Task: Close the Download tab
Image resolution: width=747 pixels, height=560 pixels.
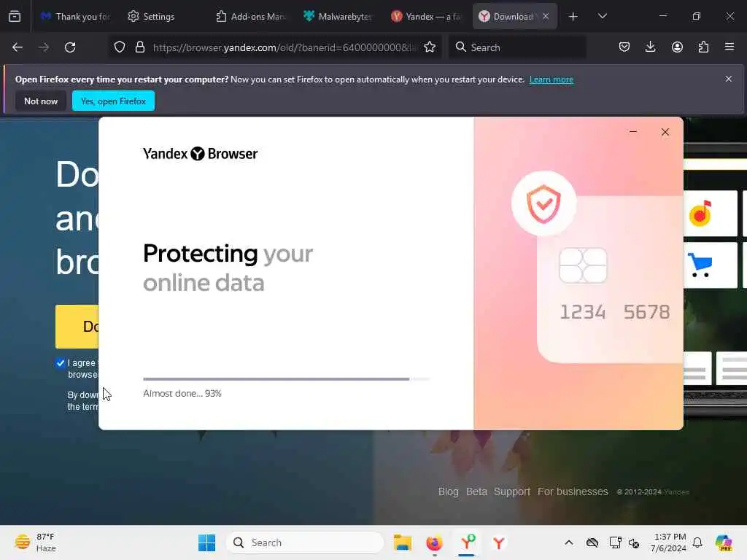Action: click(x=546, y=16)
